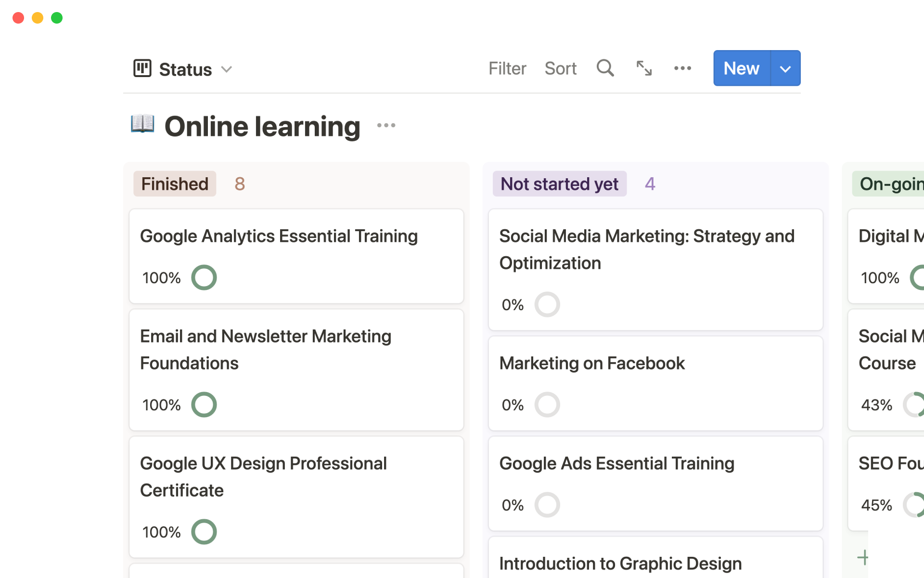Click the progress ring on Google UX Design Certificate
The image size is (924, 578).
(x=204, y=532)
